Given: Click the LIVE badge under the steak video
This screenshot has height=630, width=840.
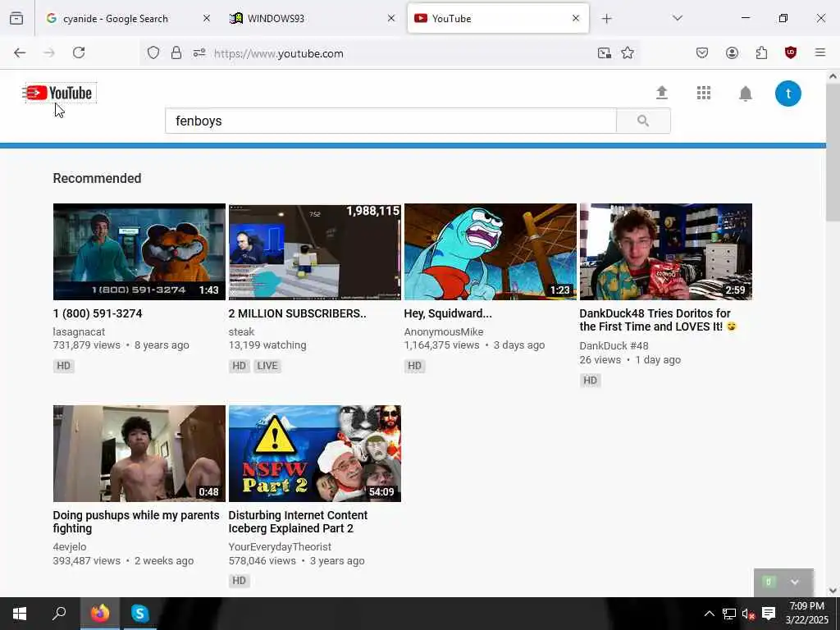Looking at the screenshot, I should tap(267, 366).
